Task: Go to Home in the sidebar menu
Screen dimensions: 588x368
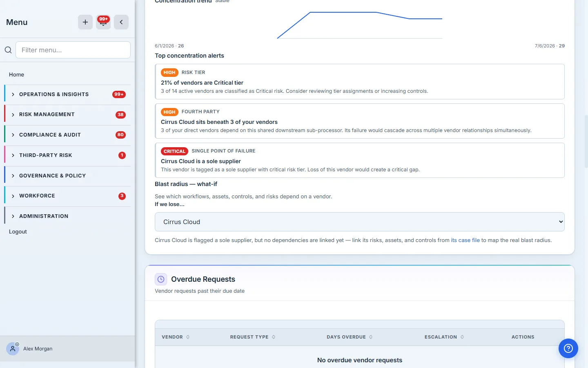Action: click(x=16, y=74)
